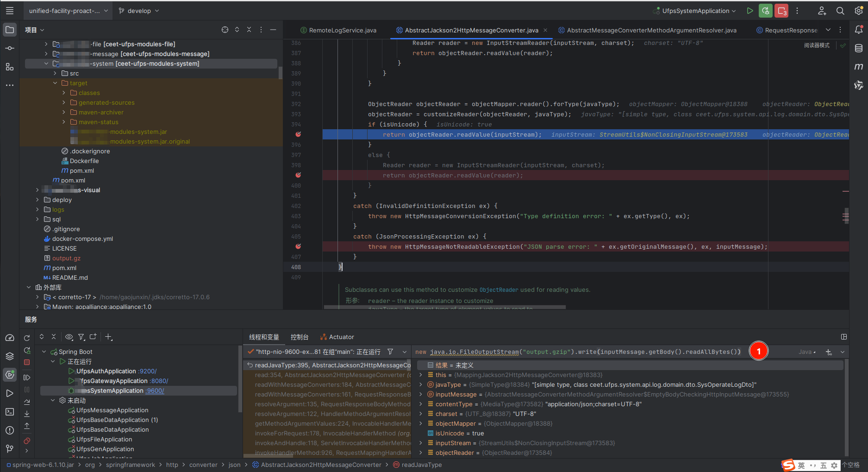Click the evaluate expression input field
Screen dimensions: 868x472
tap(579, 352)
